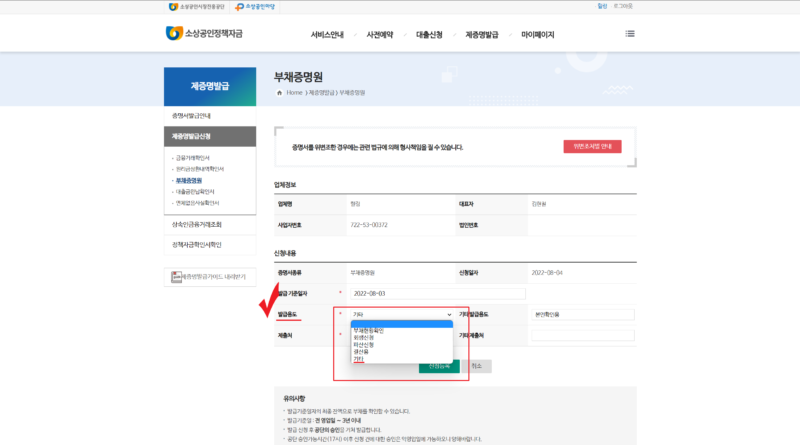This screenshot has width=800, height=445.
Task: Open the 마이페이지 menu
Action: click(x=537, y=35)
